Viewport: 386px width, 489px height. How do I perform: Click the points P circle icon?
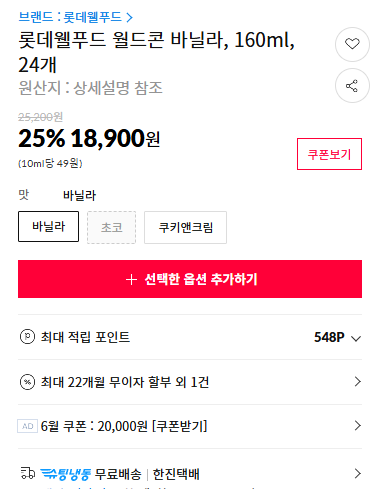(27, 337)
